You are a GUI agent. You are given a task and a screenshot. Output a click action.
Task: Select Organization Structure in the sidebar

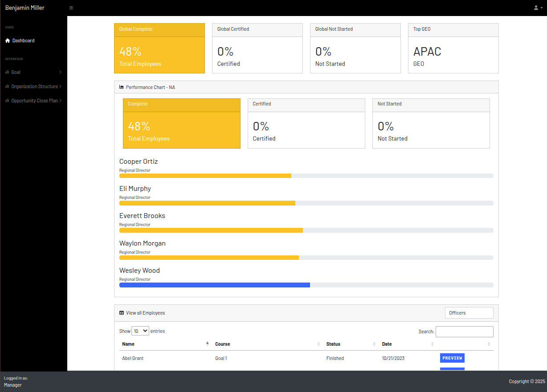coord(33,86)
